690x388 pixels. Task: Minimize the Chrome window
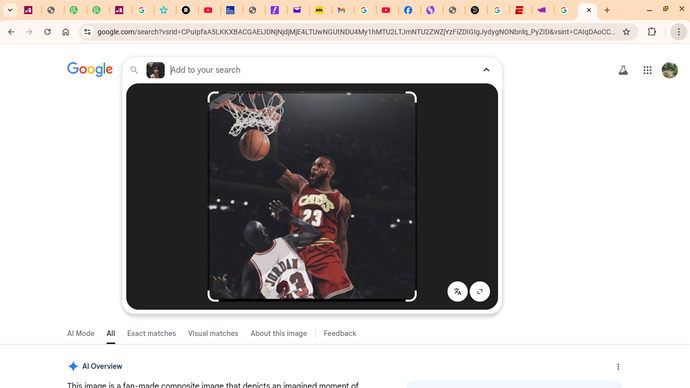[649, 10]
